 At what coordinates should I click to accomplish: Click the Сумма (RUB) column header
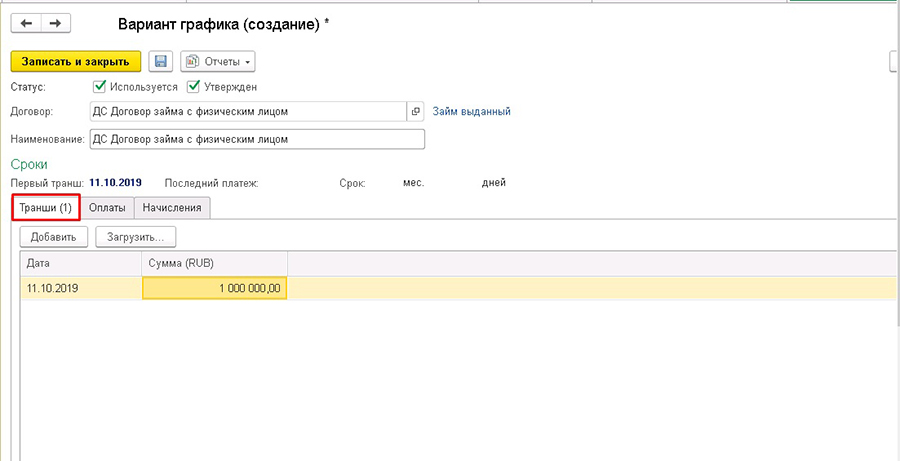coord(215,262)
